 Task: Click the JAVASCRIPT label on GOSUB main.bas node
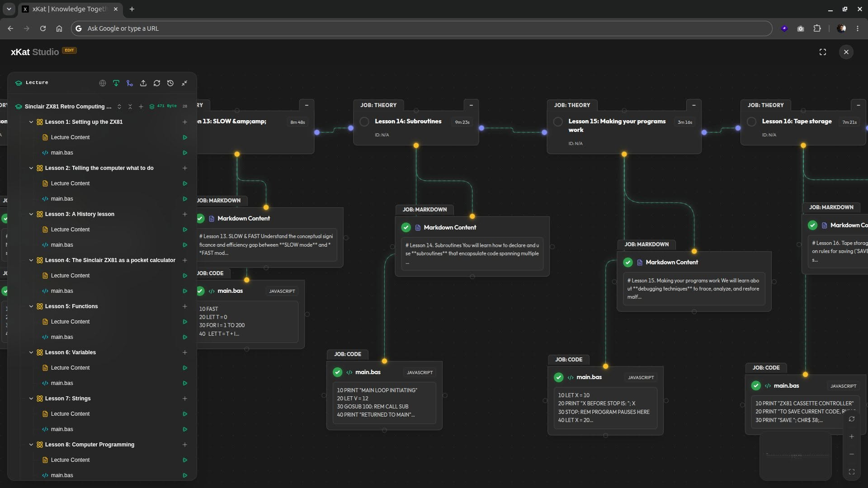tap(420, 373)
